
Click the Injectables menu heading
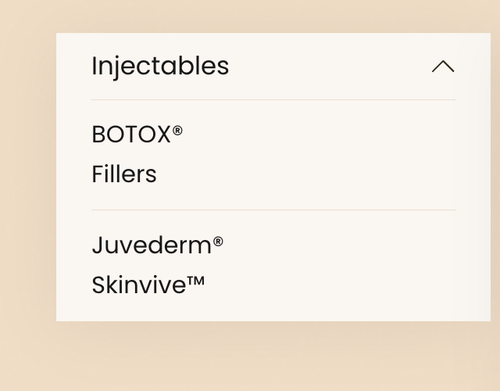160,66
